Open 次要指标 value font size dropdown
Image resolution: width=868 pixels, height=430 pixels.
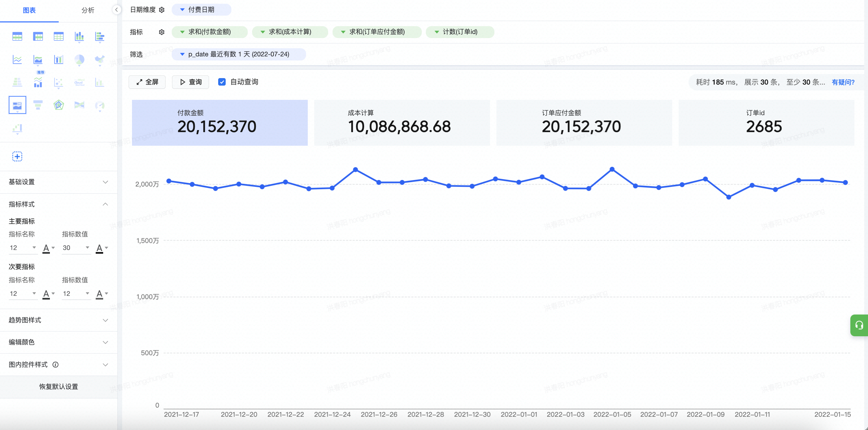click(x=76, y=293)
